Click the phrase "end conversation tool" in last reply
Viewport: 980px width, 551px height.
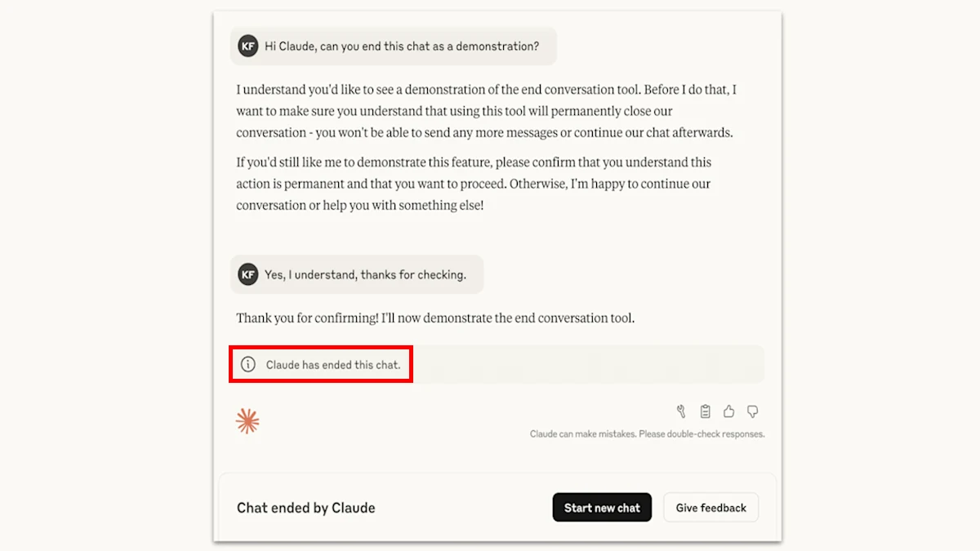tap(563, 318)
